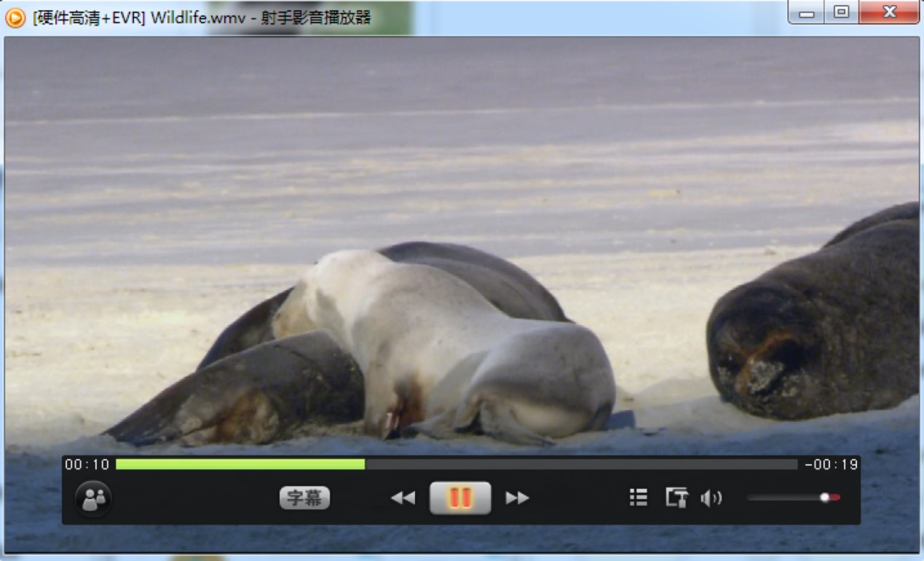Maximize the player window
The width and height of the screenshot is (924, 561).
click(x=841, y=12)
